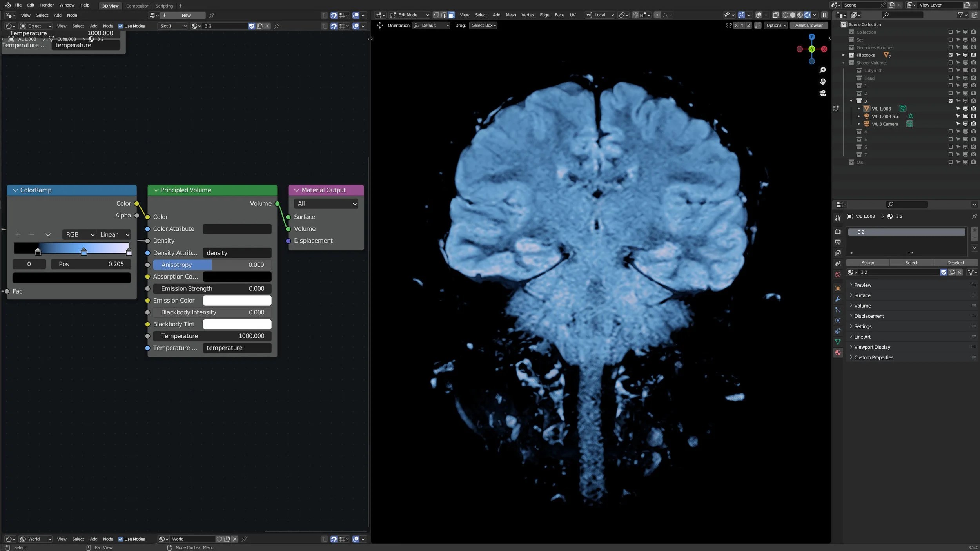Click the pan hand icon in viewport

click(822, 82)
